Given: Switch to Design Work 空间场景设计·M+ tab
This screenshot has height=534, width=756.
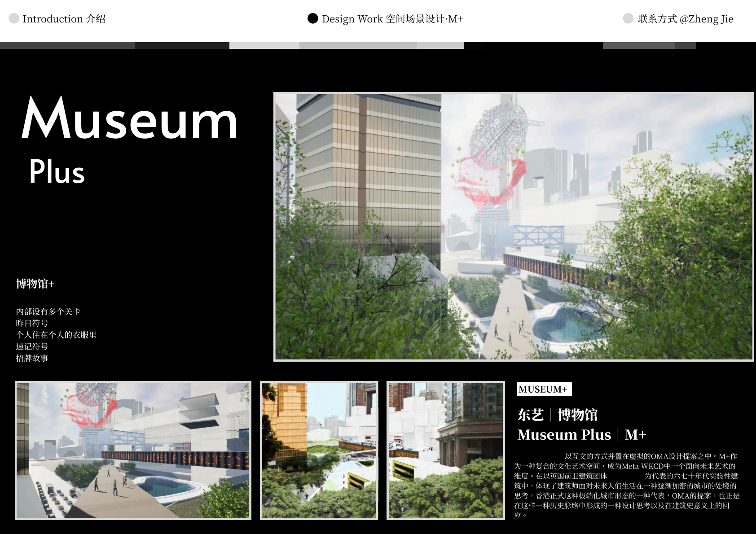Looking at the screenshot, I should pos(392,19).
